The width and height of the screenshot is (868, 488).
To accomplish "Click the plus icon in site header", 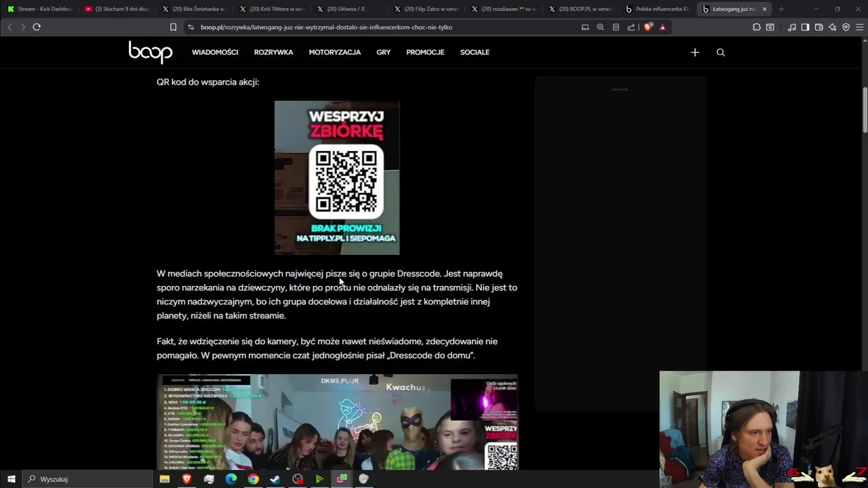I will click(x=694, y=52).
